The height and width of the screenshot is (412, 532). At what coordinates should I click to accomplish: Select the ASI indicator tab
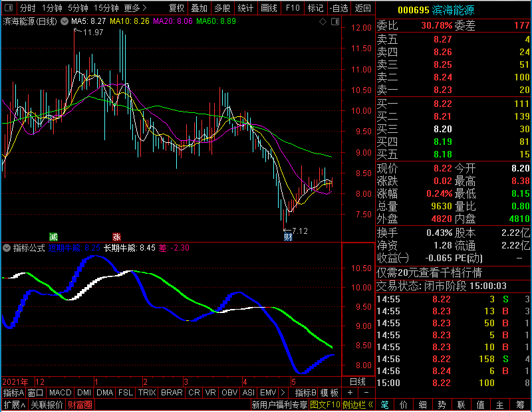(x=248, y=393)
